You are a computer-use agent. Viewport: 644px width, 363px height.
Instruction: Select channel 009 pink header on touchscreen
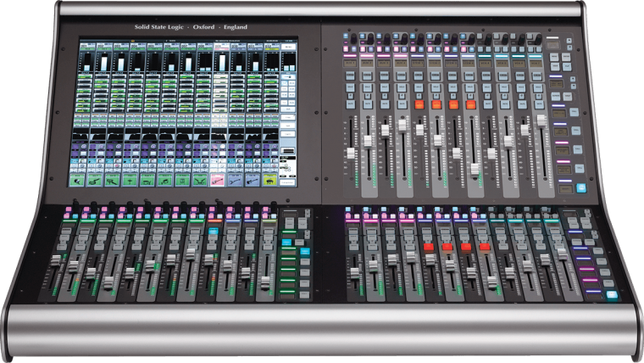(221, 46)
